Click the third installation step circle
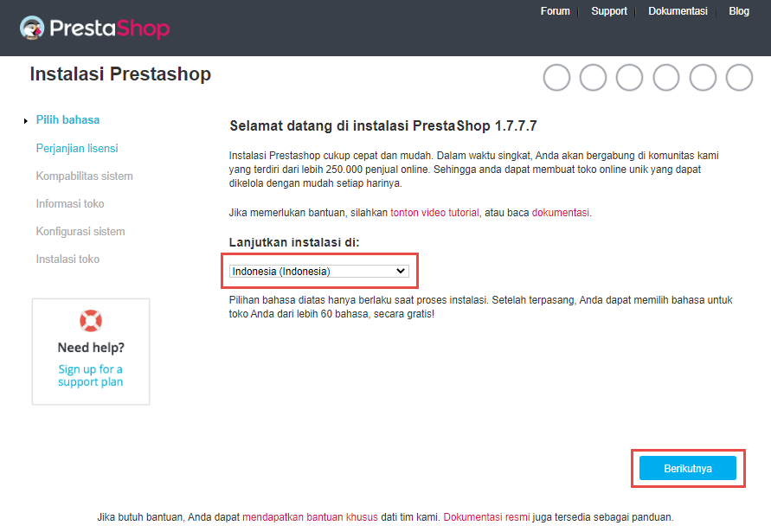Image resolution: width=771 pixels, height=532 pixels. 629,78
